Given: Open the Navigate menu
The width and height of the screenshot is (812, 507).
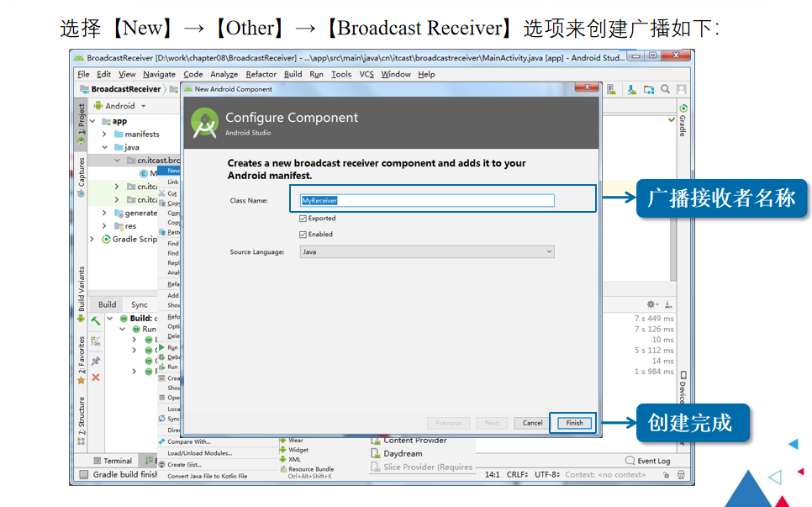Looking at the screenshot, I should tap(159, 74).
